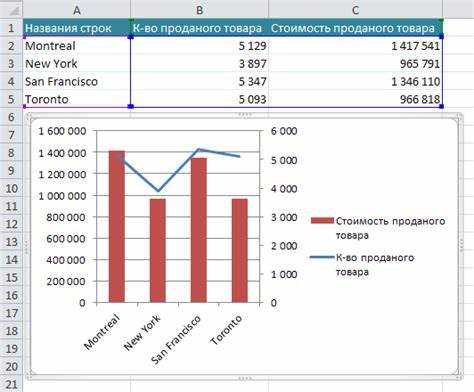474x392 pixels.
Task: Click the blue range handle at C5 corner
Action: [x=442, y=106]
